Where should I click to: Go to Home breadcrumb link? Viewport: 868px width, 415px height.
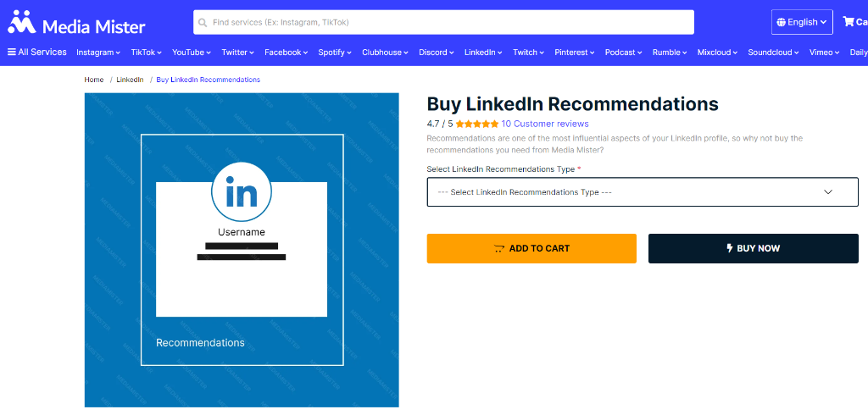[93, 80]
